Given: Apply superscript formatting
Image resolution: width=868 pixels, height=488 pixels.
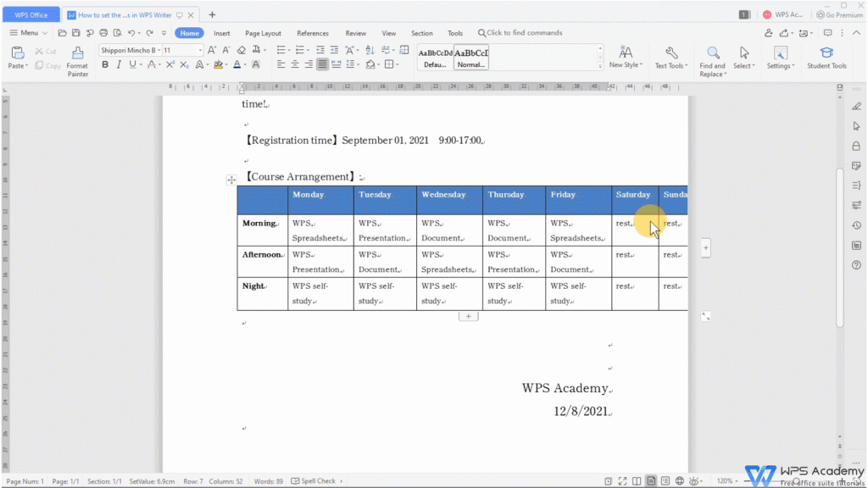Looking at the screenshot, I should point(170,64).
